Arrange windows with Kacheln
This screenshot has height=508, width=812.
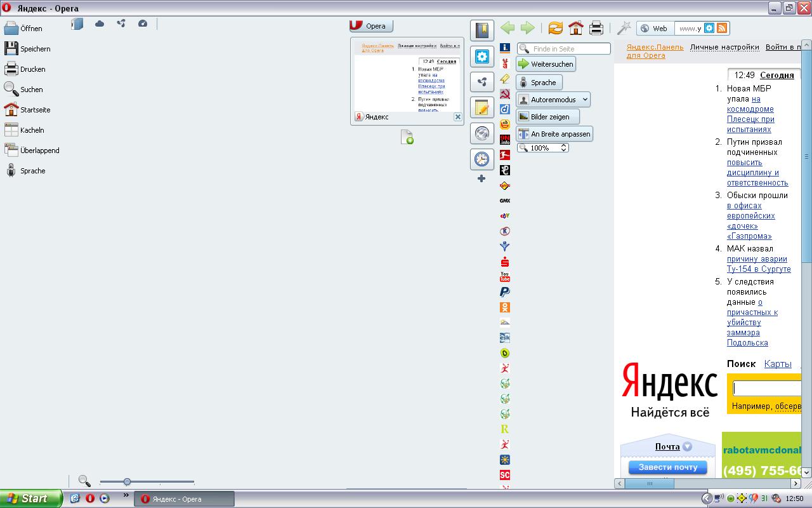24,130
